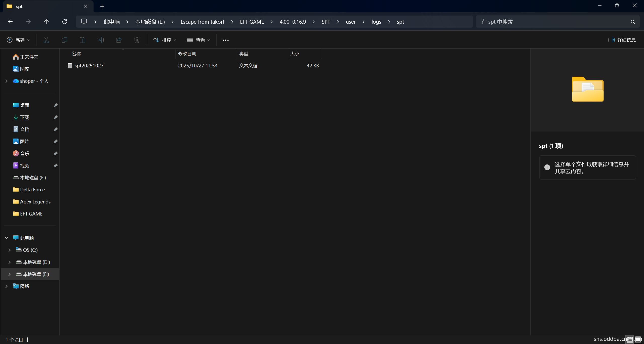The image size is (644, 344).
Task: Expand the 本地磁盘 (D:) tree node
Action: (9, 262)
